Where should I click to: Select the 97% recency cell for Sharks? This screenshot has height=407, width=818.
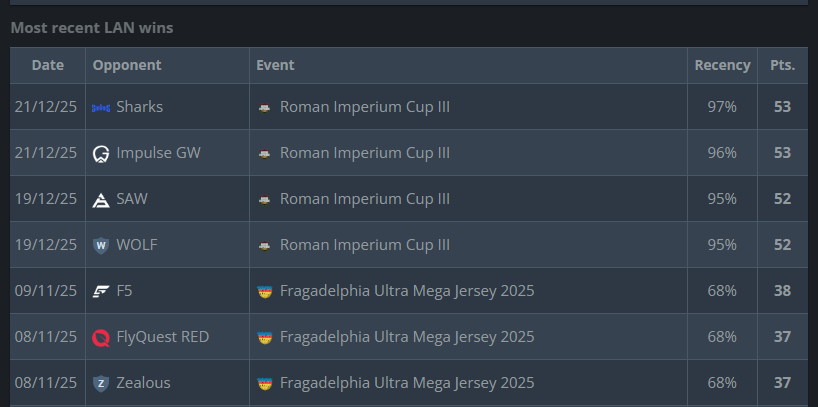tap(722, 107)
